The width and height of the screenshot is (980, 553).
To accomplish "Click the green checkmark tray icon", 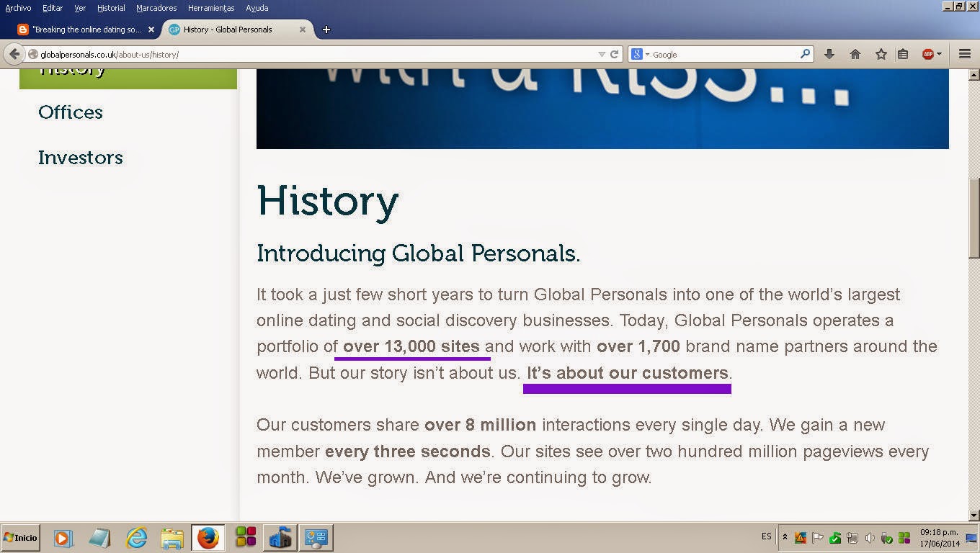I will point(835,538).
